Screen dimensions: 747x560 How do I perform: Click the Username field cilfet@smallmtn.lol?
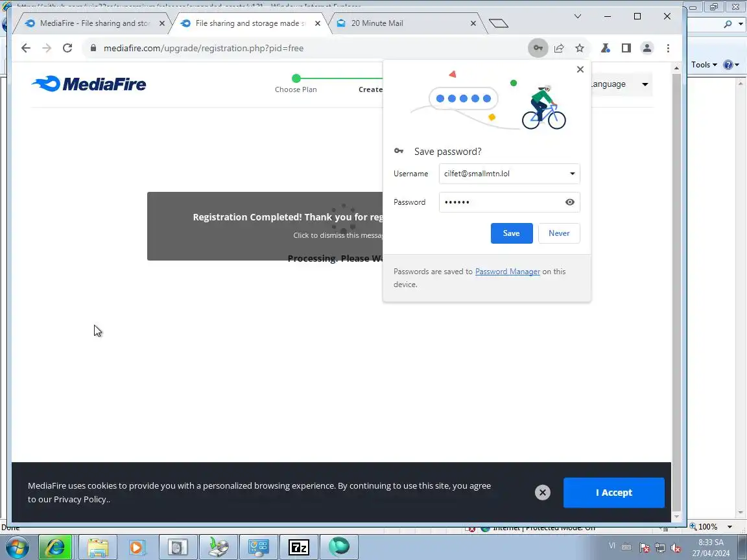[509, 174]
